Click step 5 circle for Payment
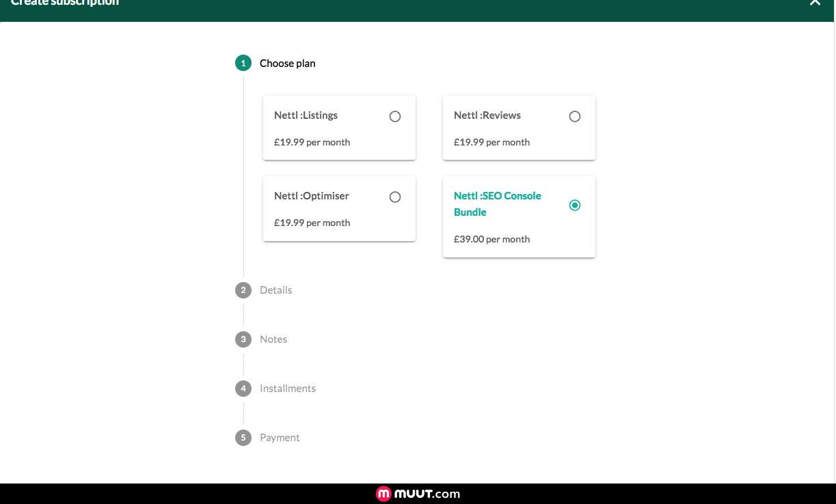The height and width of the screenshot is (504, 836). click(x=243, y=438)
